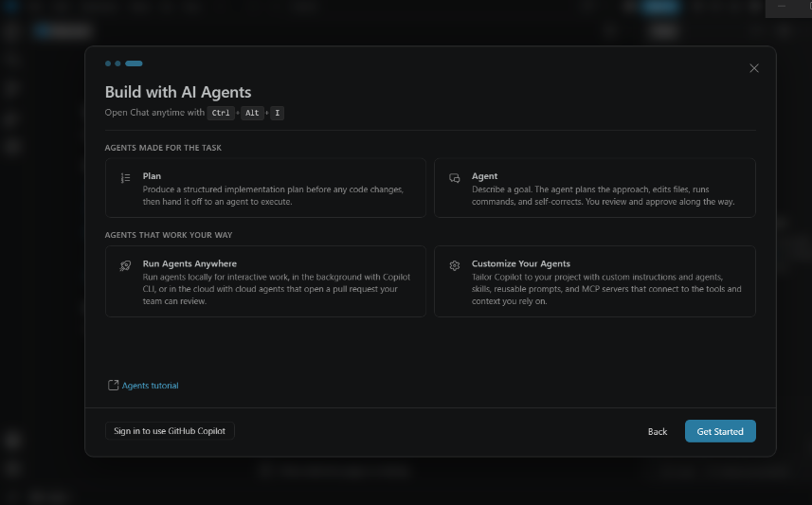Select the Agent card
The height and width of the screenshot is (505, 812).
594,188
